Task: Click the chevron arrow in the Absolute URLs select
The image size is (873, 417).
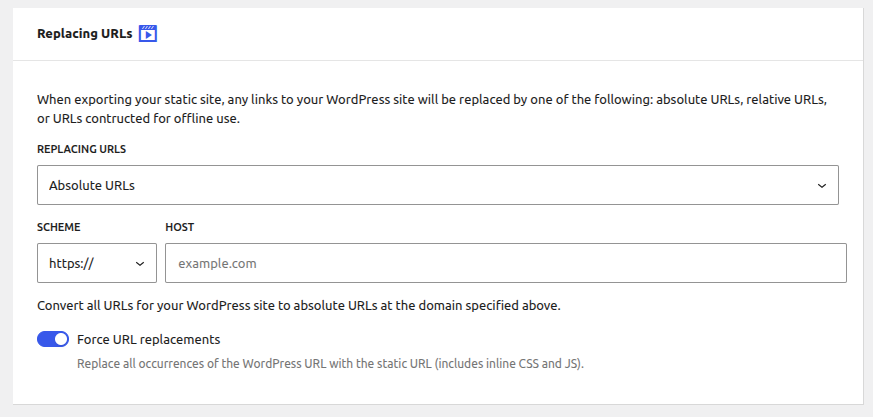Action: [821, 186]
